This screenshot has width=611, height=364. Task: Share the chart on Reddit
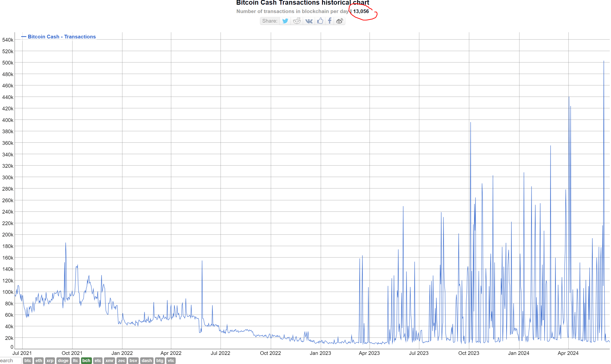(297, 21)
